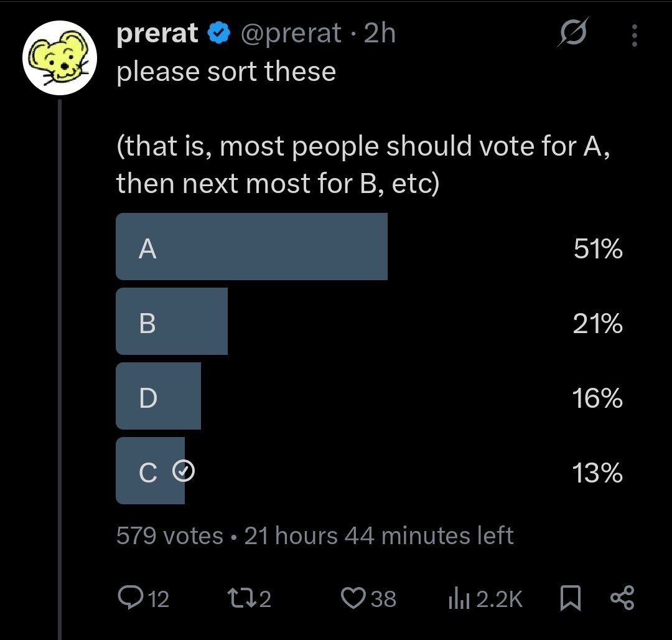Like the post with heart icon
Image resolution: width=672 pixels, height=640 pixels.
click(x=353, y=598)
